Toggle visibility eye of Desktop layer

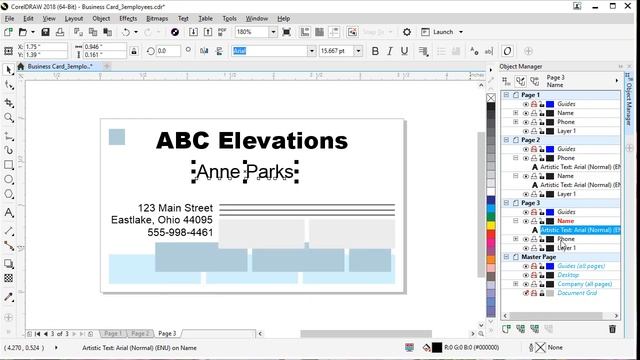[x=526, y=275]
